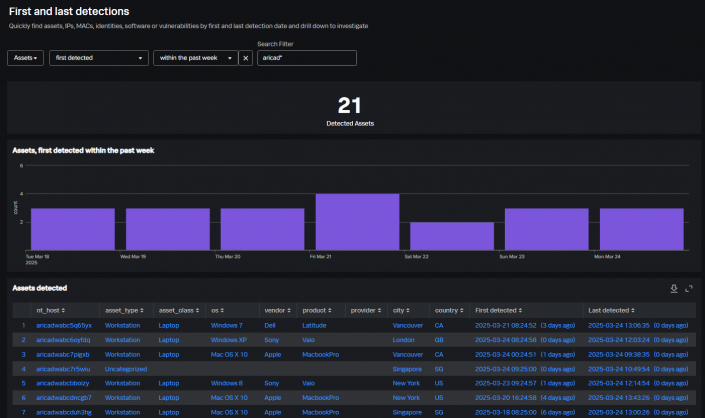Image resolution: width=705 pixels, height=418 pixels.
Task: Sort table by provider column
Action: tap(366, 311)
